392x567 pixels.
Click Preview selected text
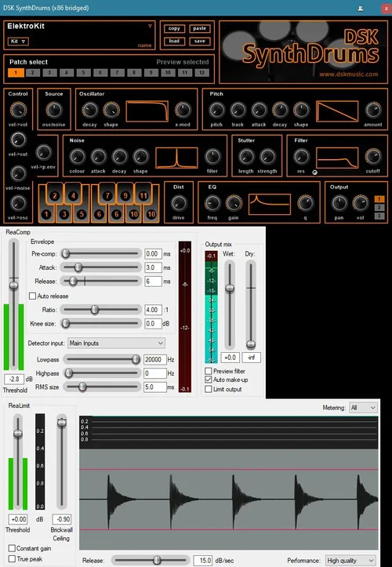[x=182, y=62]
